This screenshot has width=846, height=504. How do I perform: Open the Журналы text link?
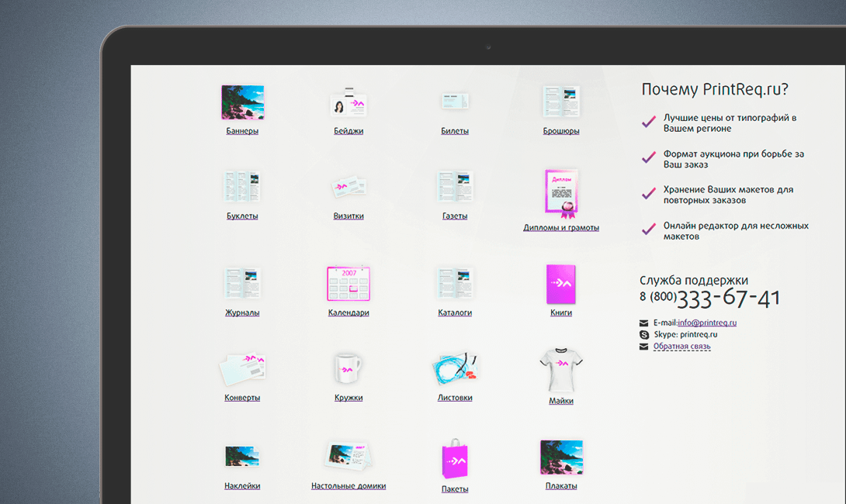click(x=242, y=312)
